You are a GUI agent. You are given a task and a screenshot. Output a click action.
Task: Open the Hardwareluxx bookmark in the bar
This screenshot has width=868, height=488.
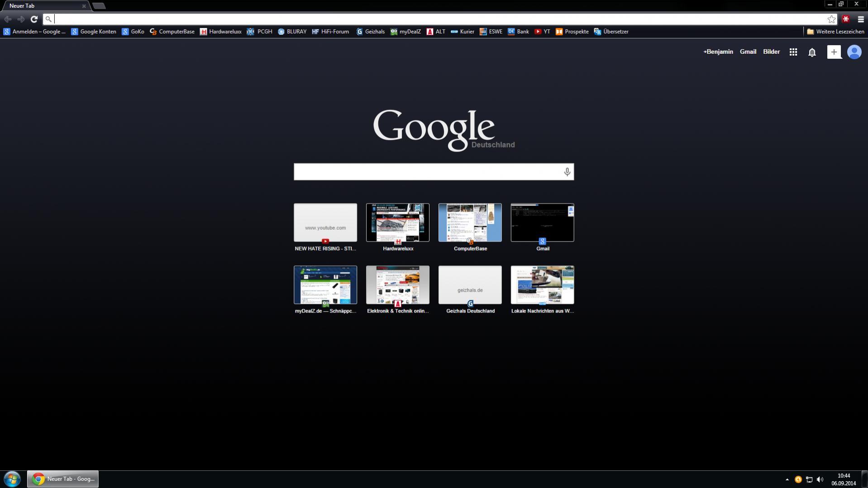tap(221, 32)
